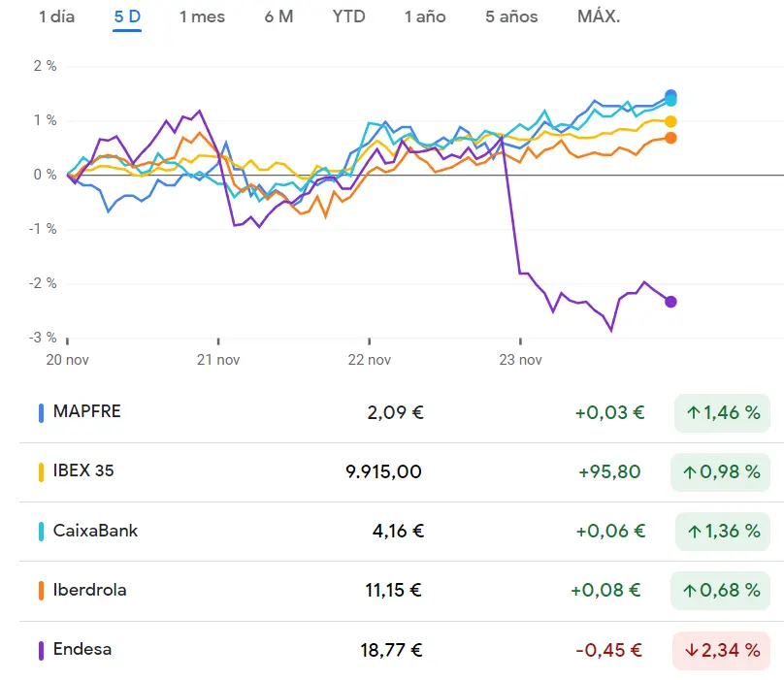This screenshot has height=680, width=784.
Task: Select the MAPFRE chip showing 1,46 %
Action: (720, 411)
